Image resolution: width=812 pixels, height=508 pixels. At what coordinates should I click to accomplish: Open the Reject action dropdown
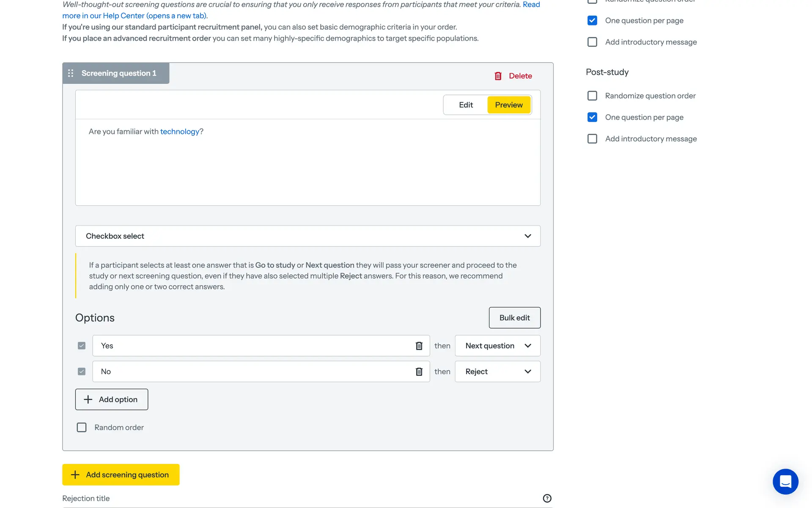click(497, 372)
